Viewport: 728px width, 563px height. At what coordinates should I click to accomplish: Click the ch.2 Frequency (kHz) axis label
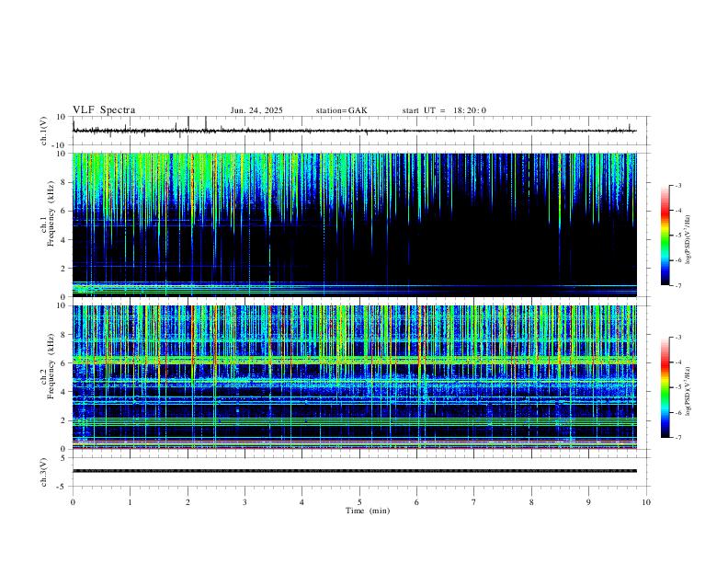click(48, 366)
